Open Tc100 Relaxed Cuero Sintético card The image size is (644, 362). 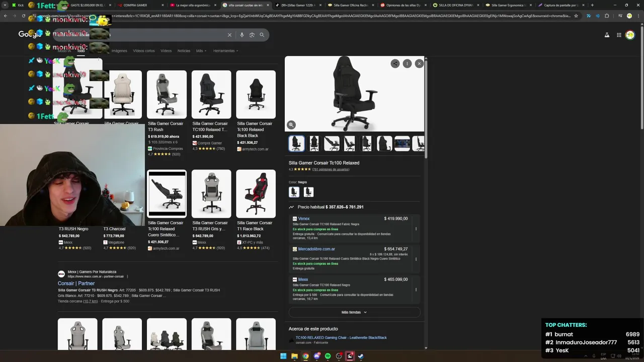[x=167, y=210]
